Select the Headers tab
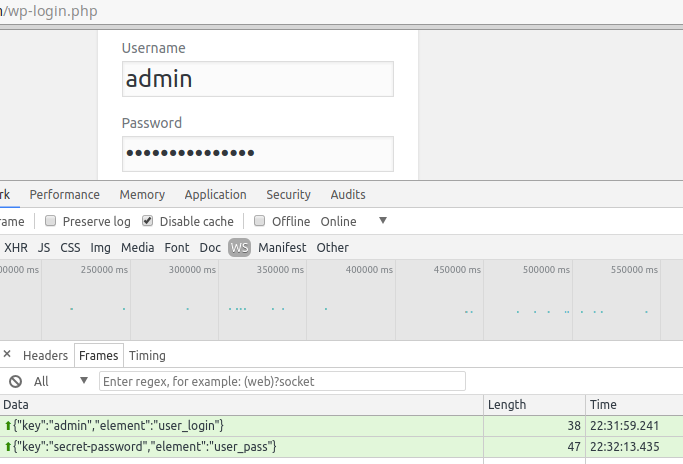 click(x=45, y=355)
